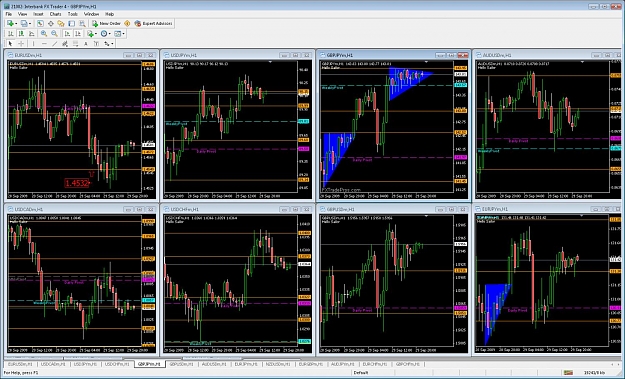625x379 pixels.
Task: Open the Help menu
Action: point(109,14)
